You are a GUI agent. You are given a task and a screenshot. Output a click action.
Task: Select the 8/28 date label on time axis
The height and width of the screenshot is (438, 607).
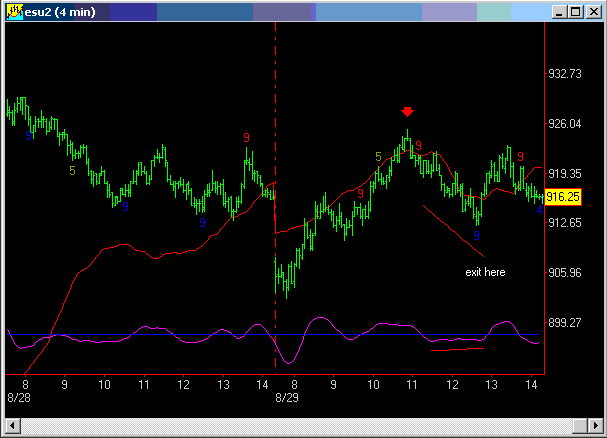pyautogui.click(x=17, y=397)
